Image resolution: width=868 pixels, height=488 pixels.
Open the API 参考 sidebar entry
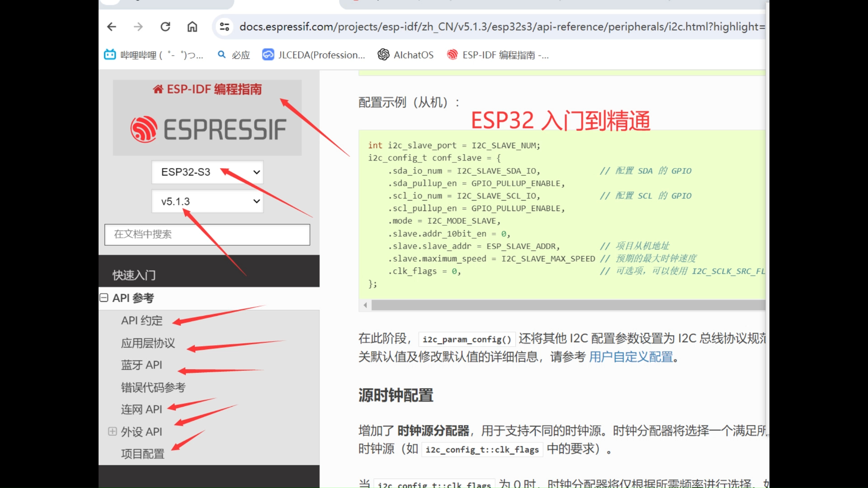coord(133,298)
